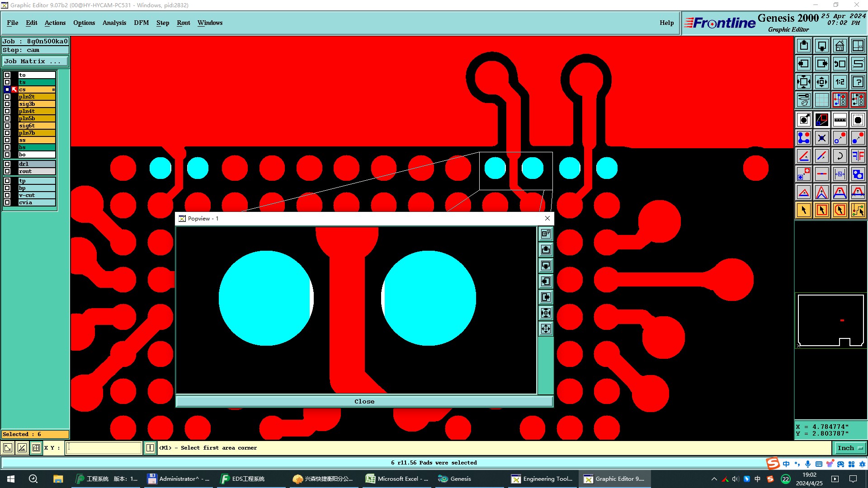Click the X Y coordinate input field
This screenshot has width=868, height=488.
click(104, 448)
